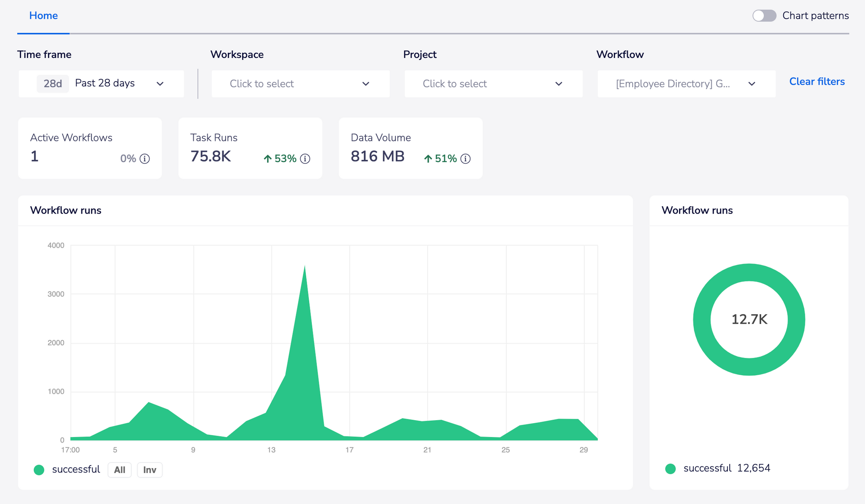Click green up arrow on Task Runs
This screenshot has height=504, width=865.
268,159
